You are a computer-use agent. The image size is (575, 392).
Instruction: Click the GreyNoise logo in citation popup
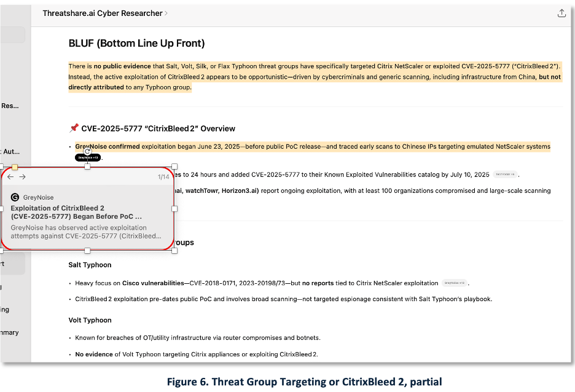15,197
